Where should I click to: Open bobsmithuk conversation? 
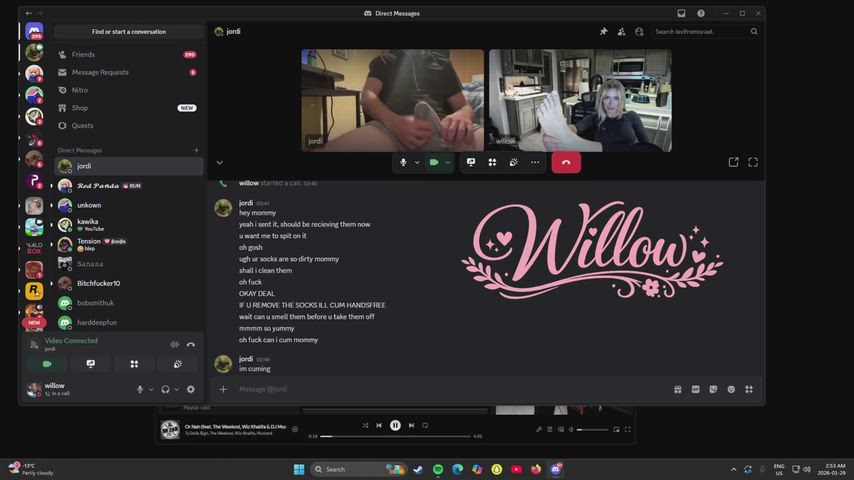coord(129,303)
